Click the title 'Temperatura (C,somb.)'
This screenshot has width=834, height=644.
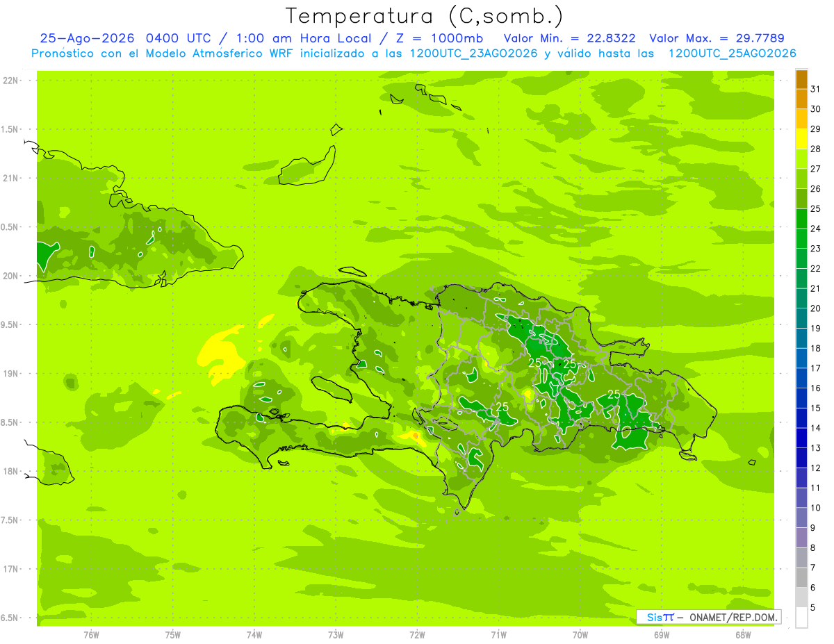[425, 17]
